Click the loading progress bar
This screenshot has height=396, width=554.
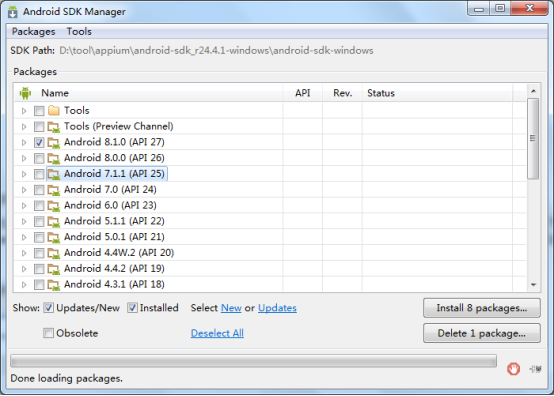click(253, 361)
